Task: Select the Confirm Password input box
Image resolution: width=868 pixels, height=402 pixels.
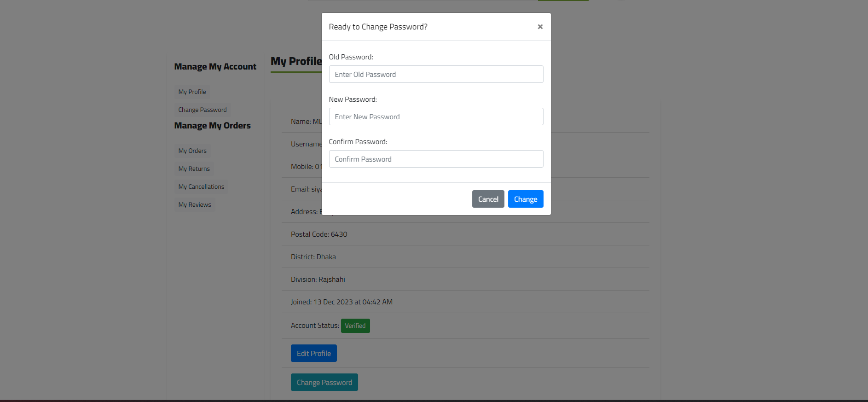Action: 436,159
